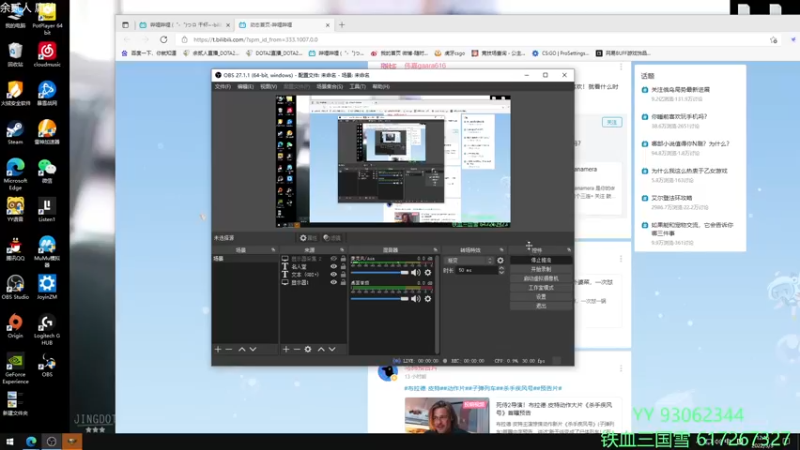Toggle the lock on the 名人堂 source

point(343,267)
